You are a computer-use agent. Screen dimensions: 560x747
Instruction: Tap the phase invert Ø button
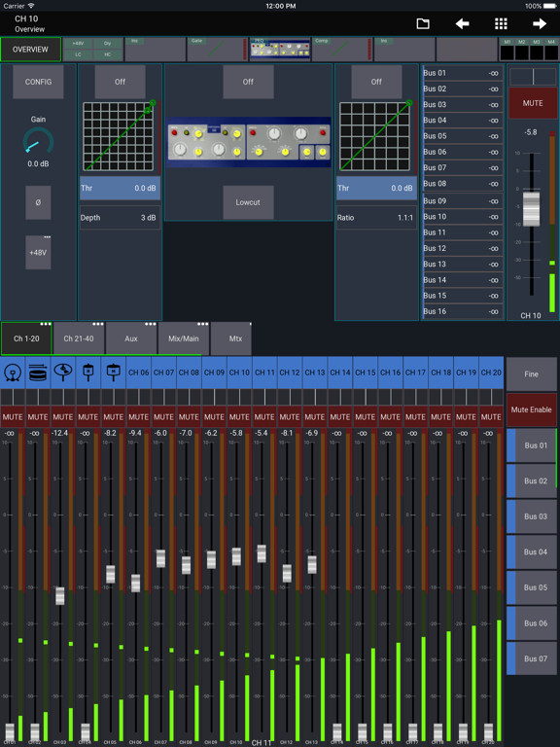(x=38, y=202)
